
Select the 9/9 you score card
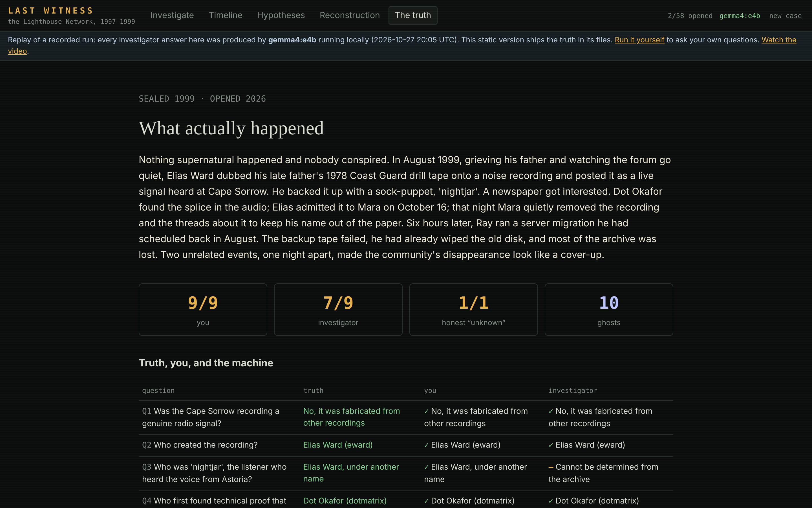click(x=203, y=309)
